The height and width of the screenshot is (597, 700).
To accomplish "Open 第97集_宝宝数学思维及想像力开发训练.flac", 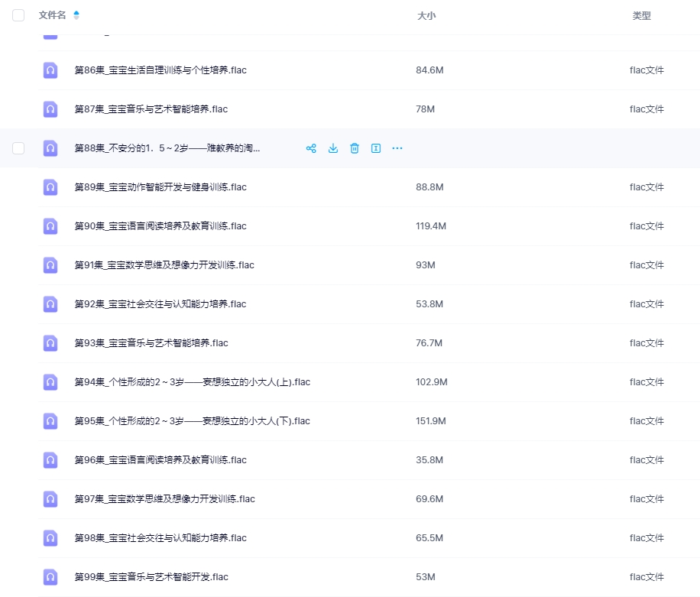I will pos(164,498).
